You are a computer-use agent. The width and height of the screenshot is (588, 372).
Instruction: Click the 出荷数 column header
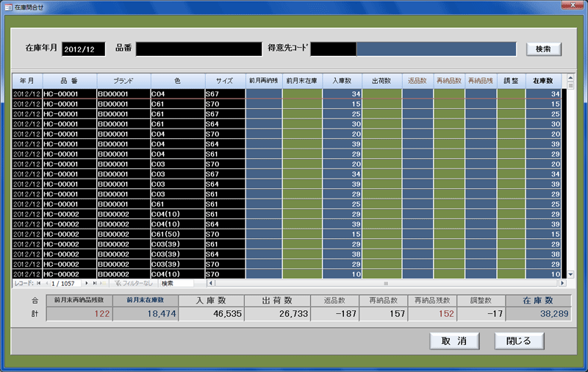(381, 81)
